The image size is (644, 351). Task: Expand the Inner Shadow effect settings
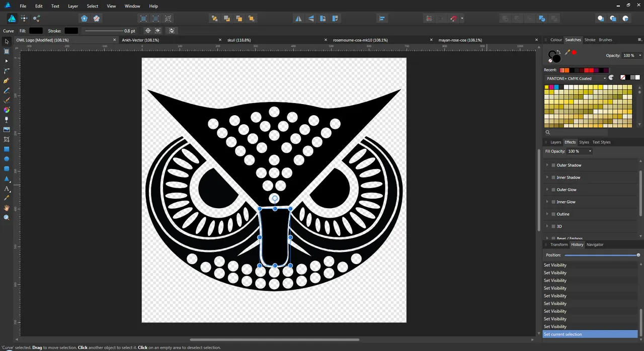pyautogui.click(x=547, y=178)
